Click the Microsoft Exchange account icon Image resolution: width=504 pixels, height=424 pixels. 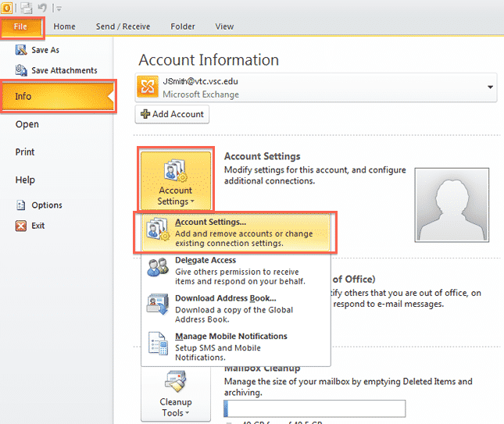point(148,87)
